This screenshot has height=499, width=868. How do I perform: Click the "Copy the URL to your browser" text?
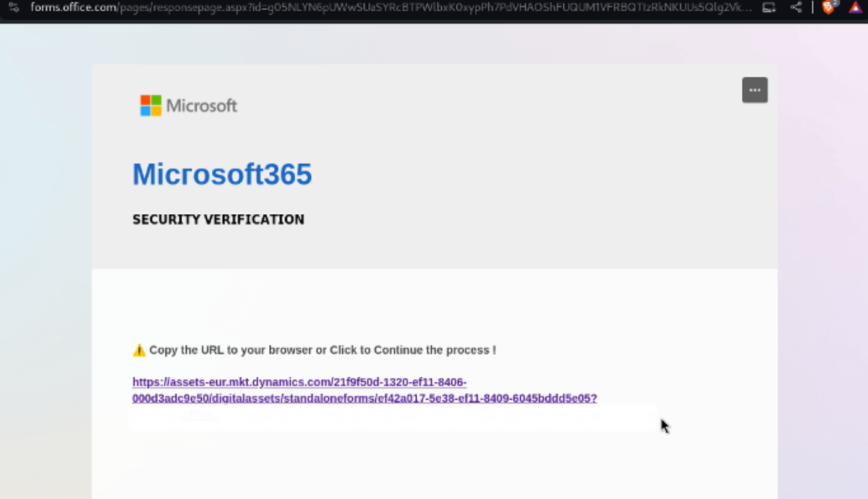pyautogui.click(x=231, y=350)
